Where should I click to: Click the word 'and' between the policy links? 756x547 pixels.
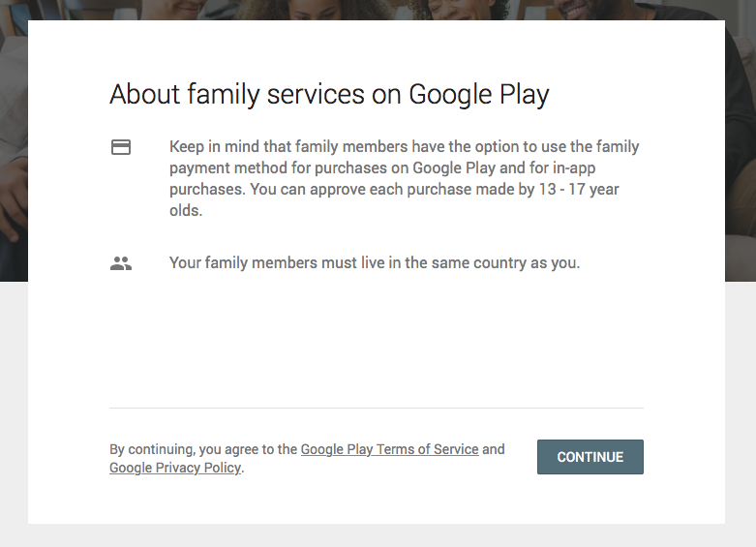click(x=494, y=449)
